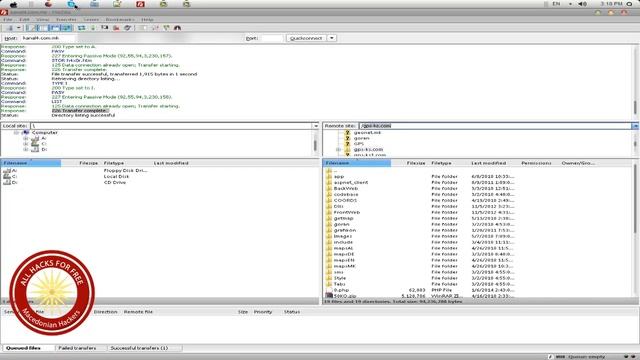
Task: Open the Remote site path dropdown
Action: 636,126
